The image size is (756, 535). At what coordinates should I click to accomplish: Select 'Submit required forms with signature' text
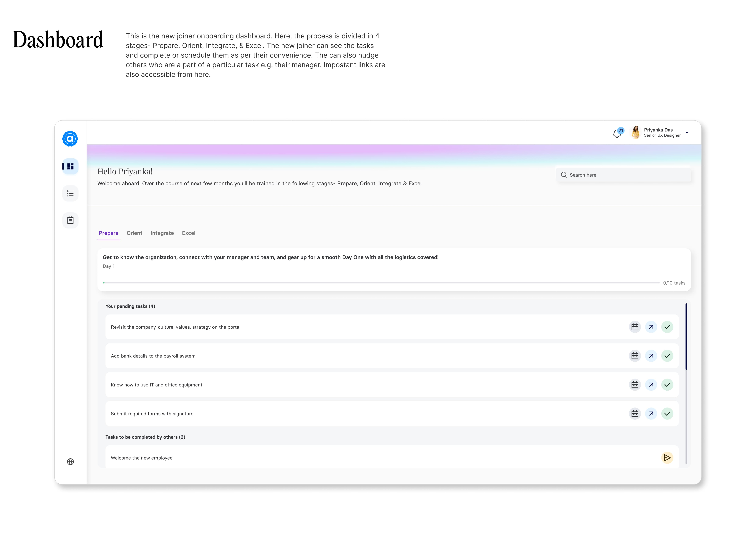152,414
